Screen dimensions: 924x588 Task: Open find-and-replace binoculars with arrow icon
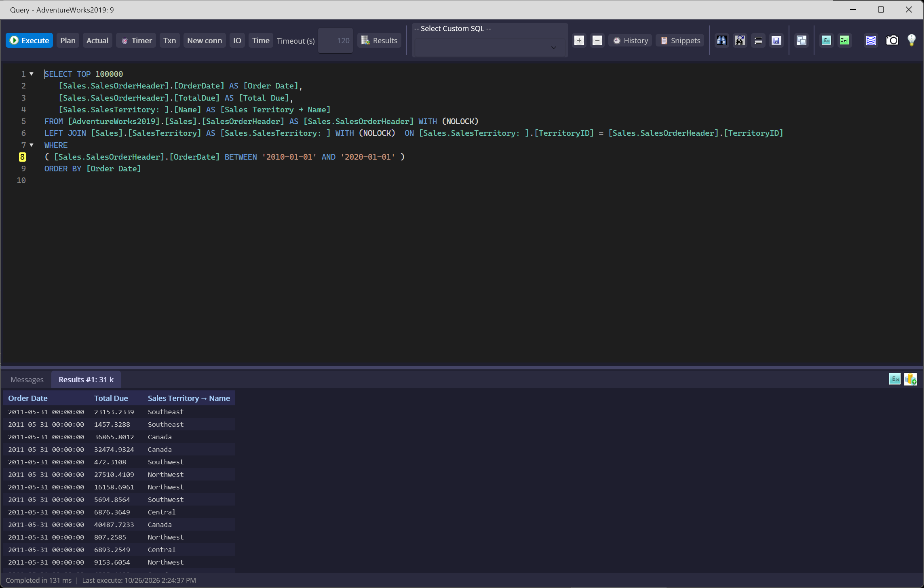[740, 40]
